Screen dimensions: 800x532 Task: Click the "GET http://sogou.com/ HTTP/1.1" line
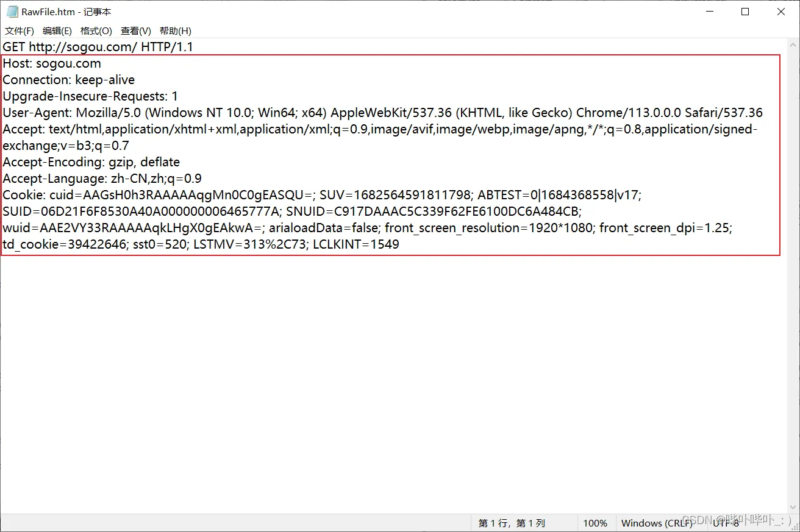pyautogui.click(x=98, y=47)
